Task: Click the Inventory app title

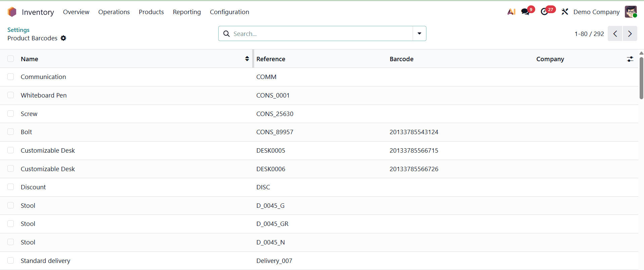Action: tap(38, 12)
